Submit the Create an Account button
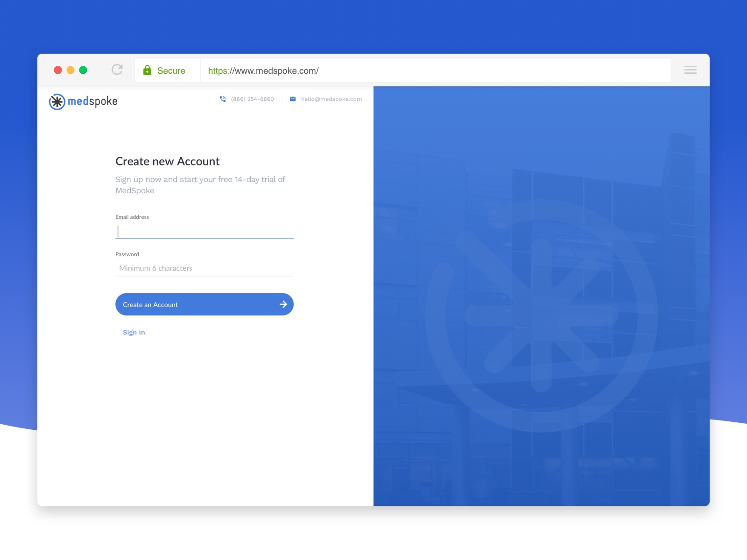 (x=204, y=304)
